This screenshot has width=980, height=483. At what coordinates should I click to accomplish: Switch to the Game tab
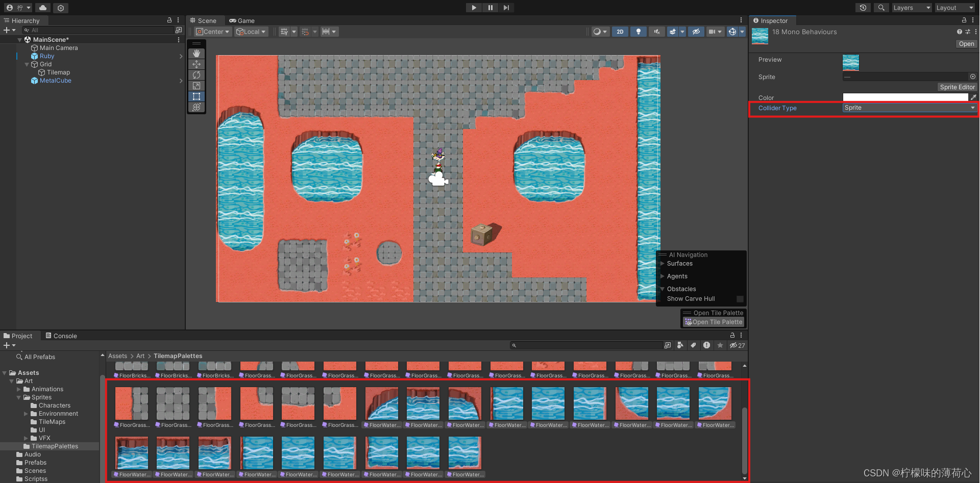tap(242, 20)
